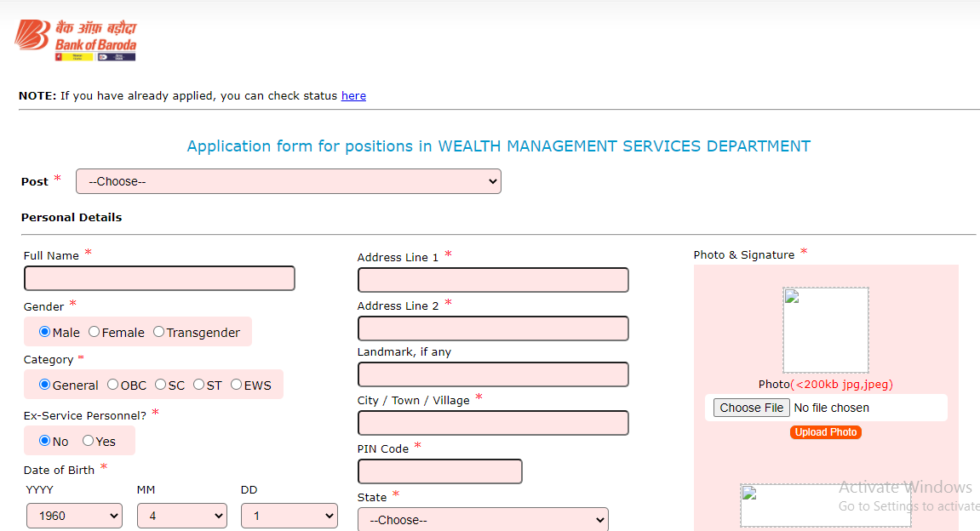Expand the State dropdown
This screenshot has height=531, width=980.
[x=482, y=520]
